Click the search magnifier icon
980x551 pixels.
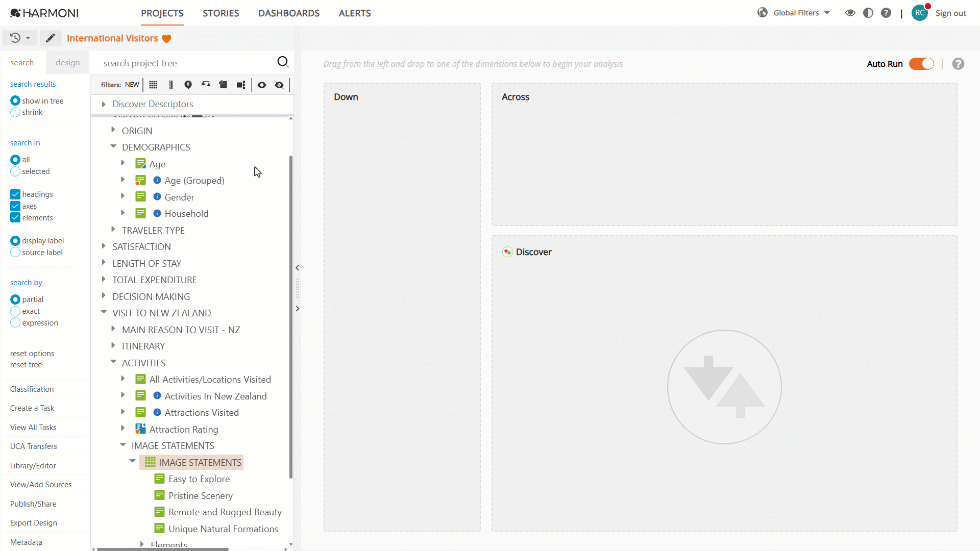(x=283, y=62)
